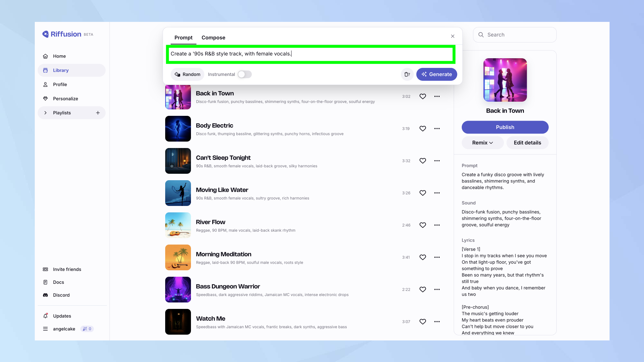Go to Personalize in the sidebar
This screenshot has height=362, width=644.
tap(65, 99)
